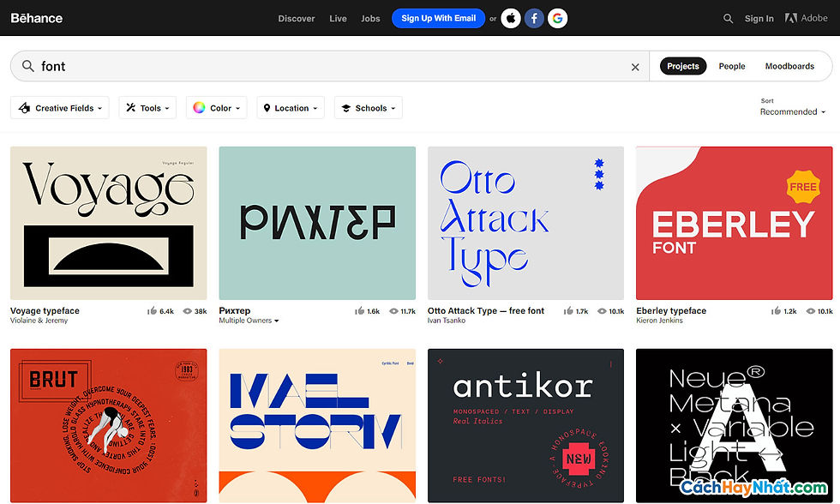Open the Schools filter dropdown
The height and width of the screenshot is (504, 840).
(369, 108)
